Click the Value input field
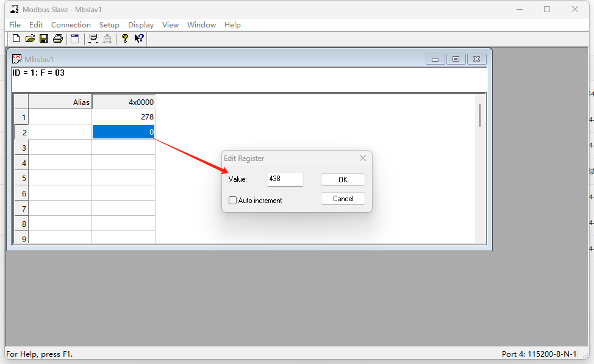Viewport: 594px width, 364px height. (285, 179)
